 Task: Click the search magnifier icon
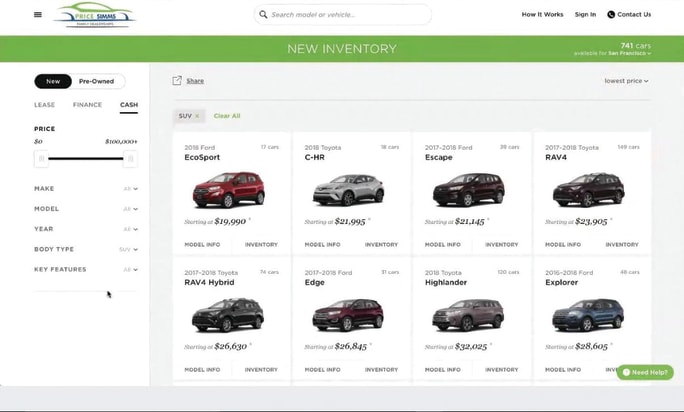click(263, 15)
